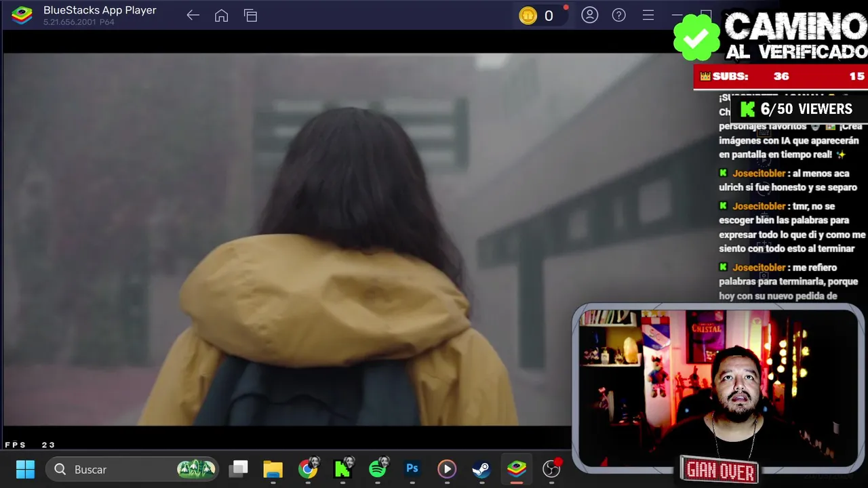The width and height of the screenshot is (868, 488).
Task: Click the search highlights flower image
Action: (x=196, y=468)
